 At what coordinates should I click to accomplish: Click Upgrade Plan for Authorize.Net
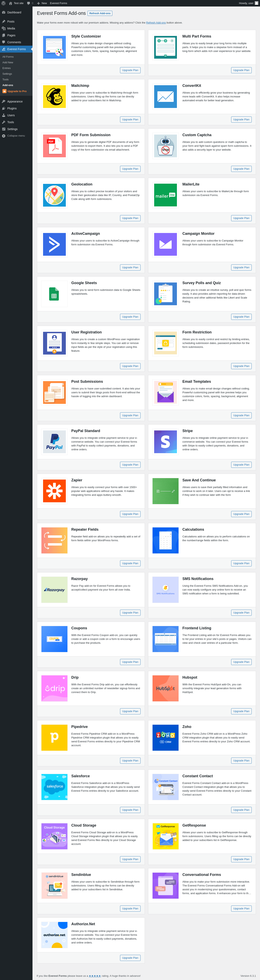pyautogui.click(x=130, y=958)
